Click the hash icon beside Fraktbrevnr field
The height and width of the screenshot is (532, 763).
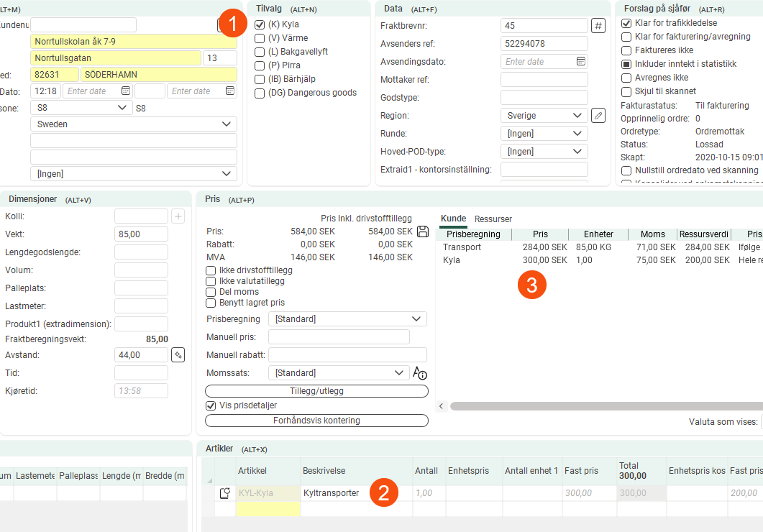[598, 26]
